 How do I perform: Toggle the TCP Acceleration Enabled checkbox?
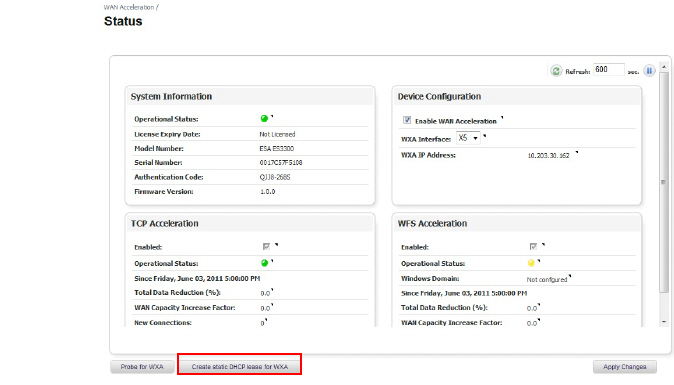266,247
